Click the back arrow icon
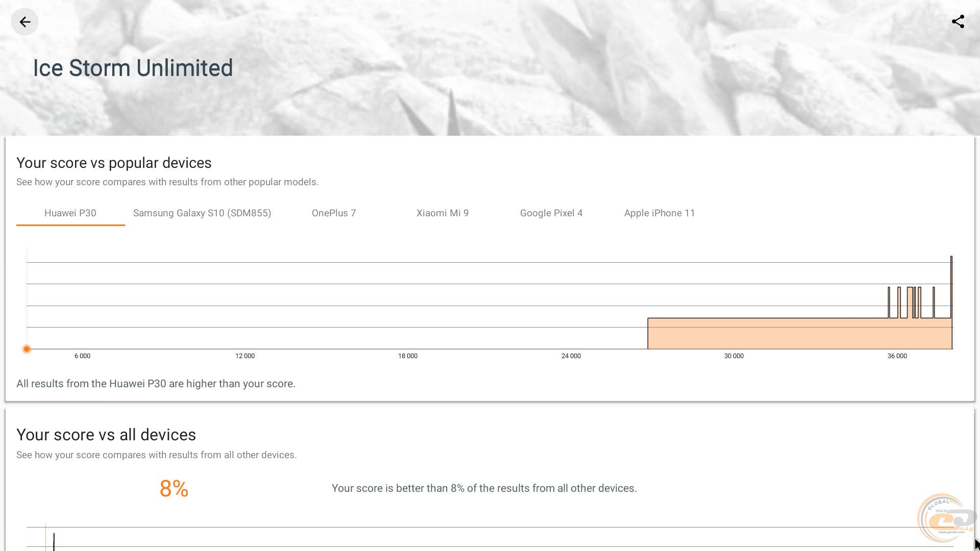Viewport: 980px width, 551px height. pos(24,22)
